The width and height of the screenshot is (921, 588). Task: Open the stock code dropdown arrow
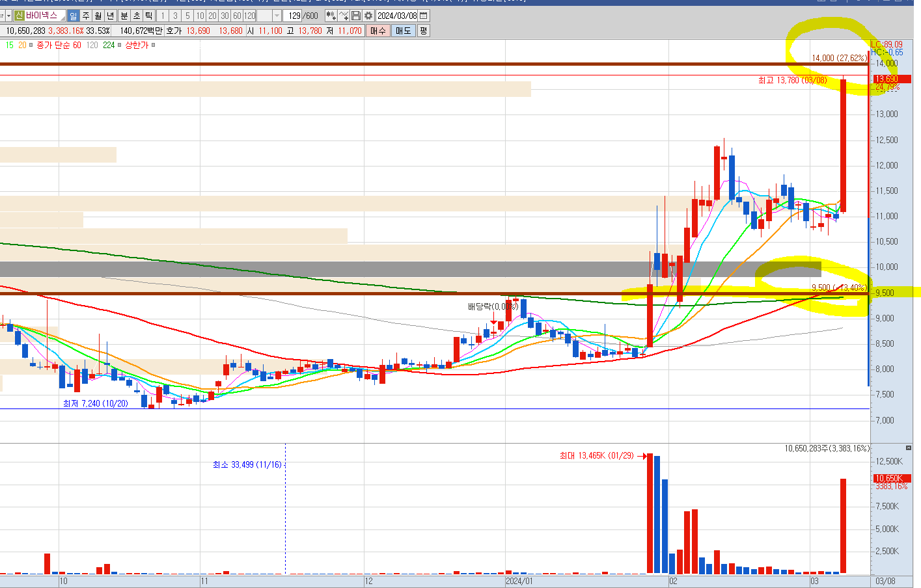8,16
